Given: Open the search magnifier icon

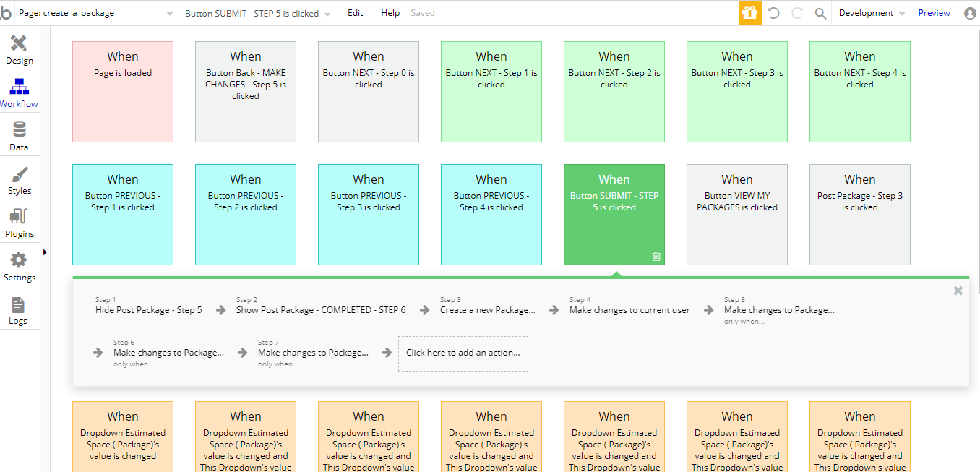Looking at the screenshot, I should click(820, 13).
